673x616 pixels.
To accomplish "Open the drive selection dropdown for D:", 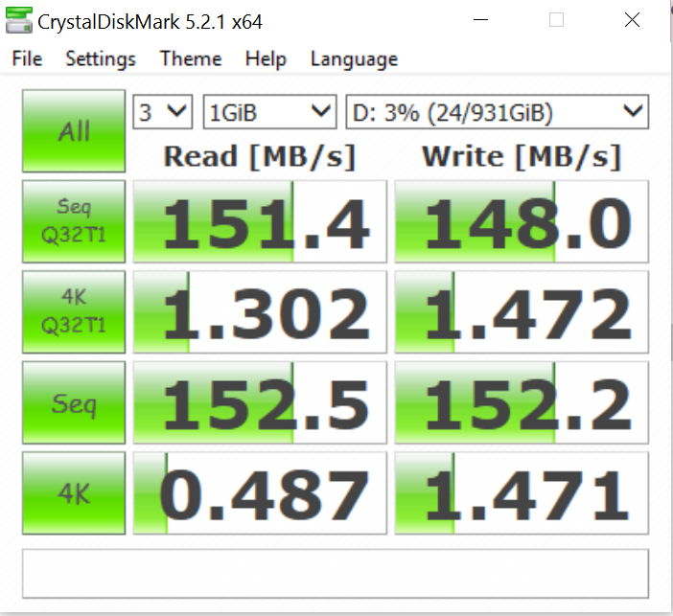I will (x=496, y=112).
